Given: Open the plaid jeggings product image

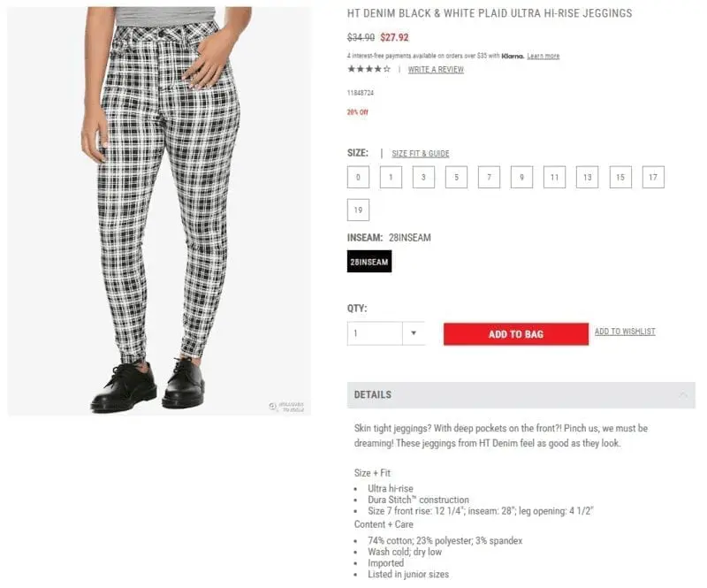Looking at the screenshot, I should [159, 210].
